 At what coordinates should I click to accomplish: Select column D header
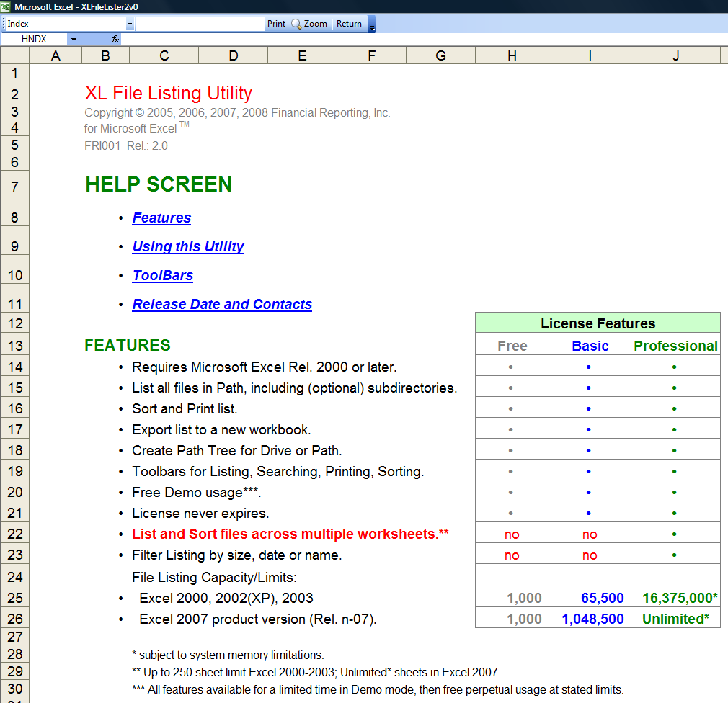point(233,55)
